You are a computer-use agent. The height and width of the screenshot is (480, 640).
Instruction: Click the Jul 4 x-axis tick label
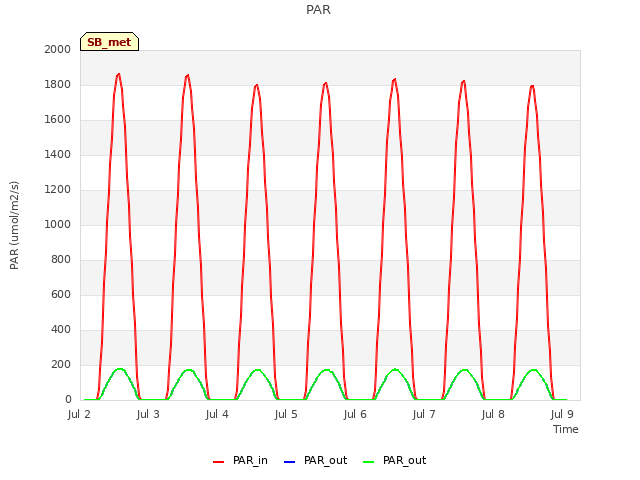tap(217, 414)
